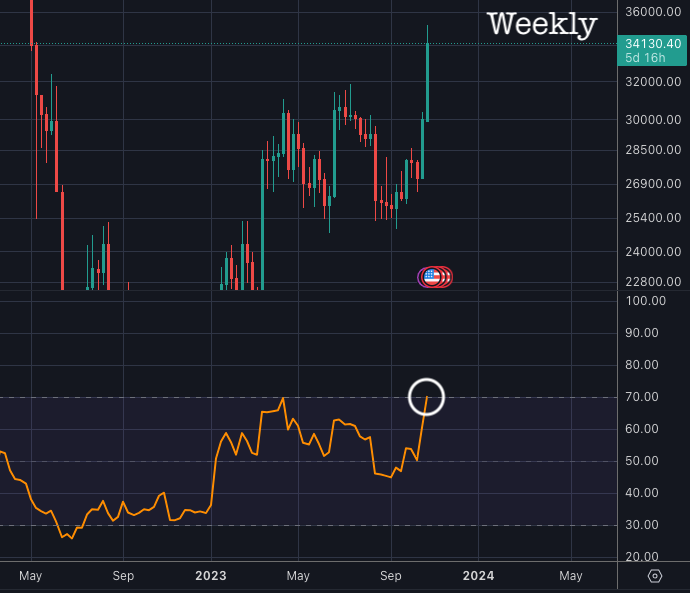Screen dimensions: 690x593
Task: Click the RSI line's latest point at 70
Action: coord(426,397)
